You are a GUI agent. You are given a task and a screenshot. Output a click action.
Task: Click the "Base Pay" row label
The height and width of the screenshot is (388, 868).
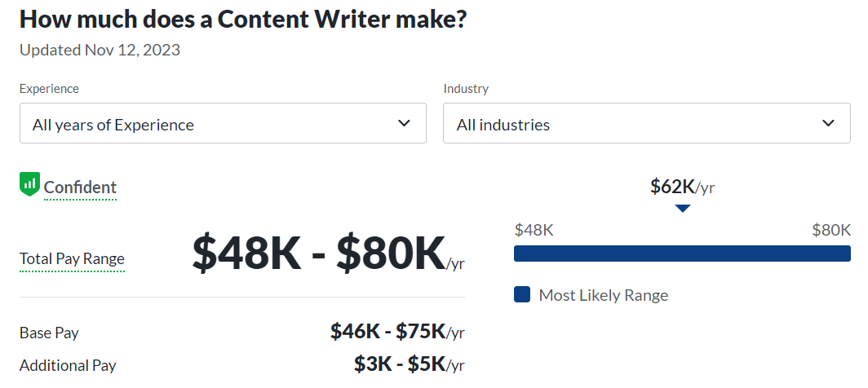pos(49,333)
